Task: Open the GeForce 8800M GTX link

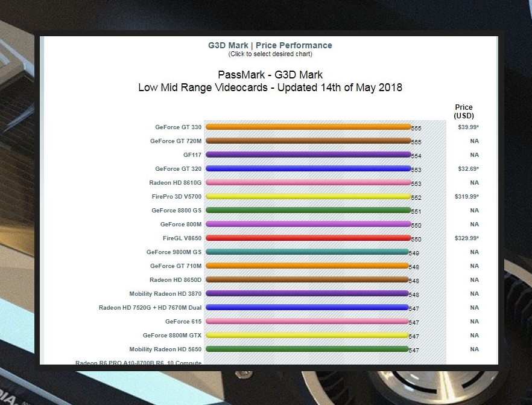Action: tap(172, 336)
